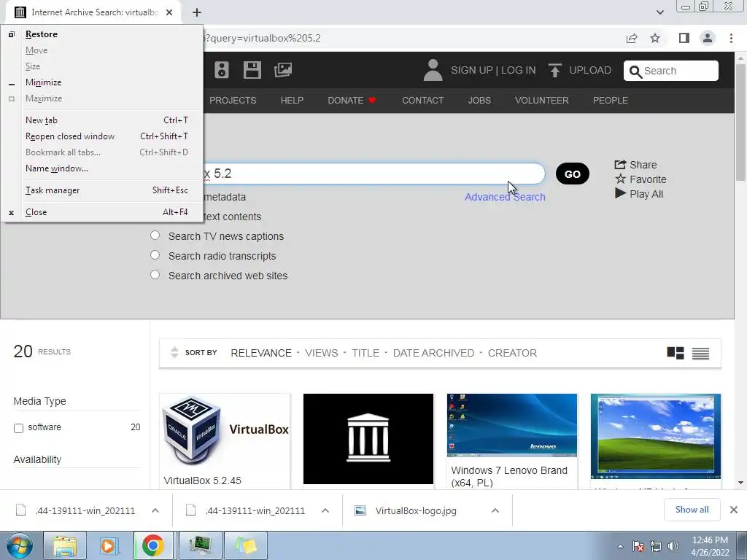Click Show all downloads
This screenshot has width=747, height=560.
692,510
